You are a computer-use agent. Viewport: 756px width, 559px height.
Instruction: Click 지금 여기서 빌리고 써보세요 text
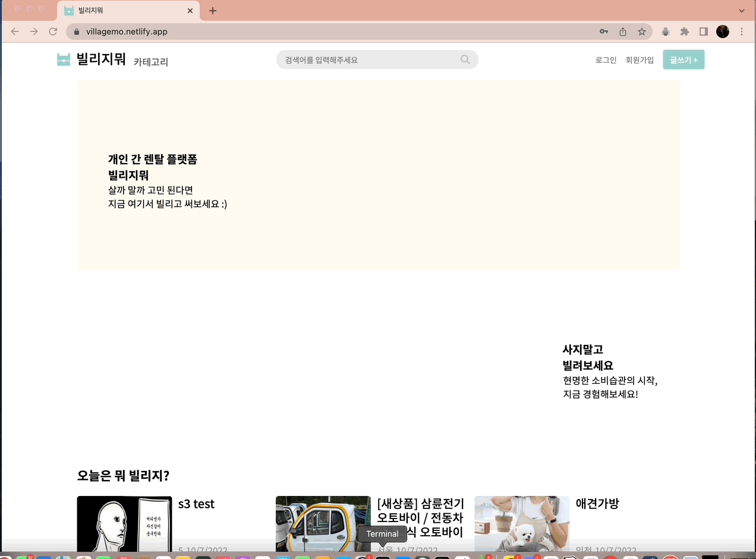168,204
